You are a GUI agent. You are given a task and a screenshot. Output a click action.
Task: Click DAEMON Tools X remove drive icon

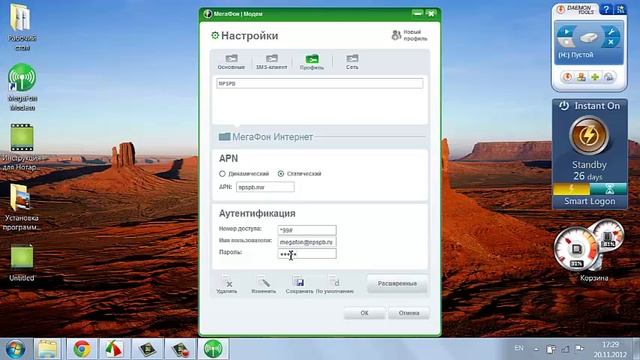click(611, 42)
